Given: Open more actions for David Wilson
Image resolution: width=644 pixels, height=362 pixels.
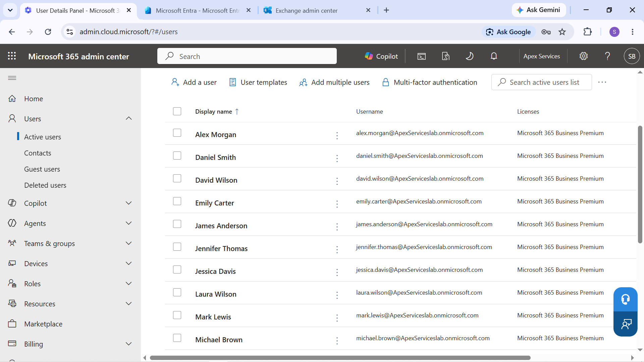Looking at the screenshot, I should 337,181.
